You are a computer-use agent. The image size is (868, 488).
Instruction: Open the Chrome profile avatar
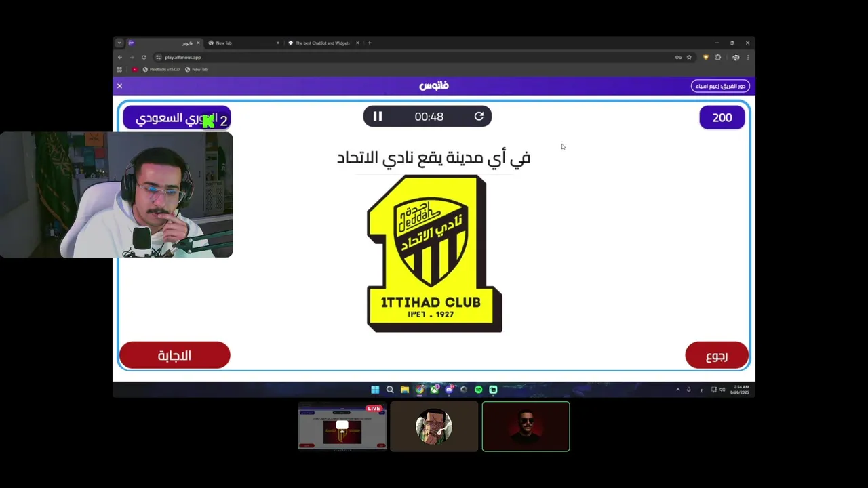click(736, 57)
